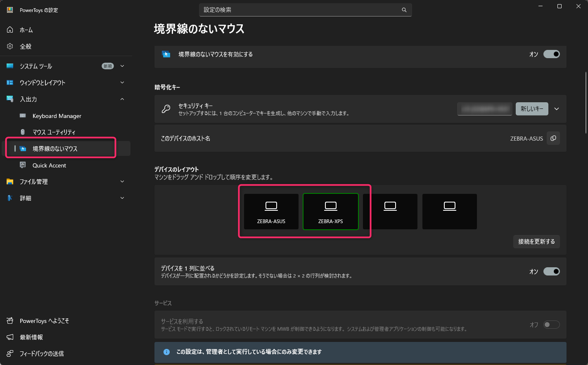
Task: Click the 全般 gear icon
Action: click(x=10, y=46)
